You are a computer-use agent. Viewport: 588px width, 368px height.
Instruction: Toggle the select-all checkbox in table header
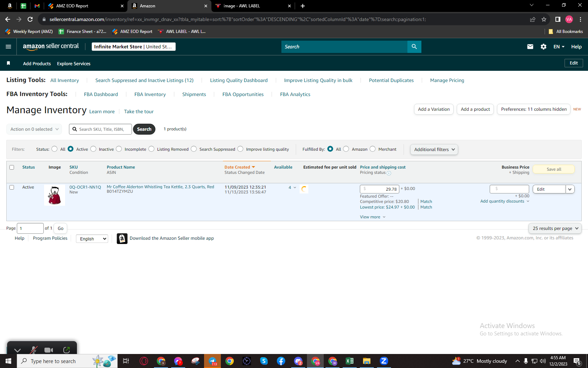tap(12, 167)
